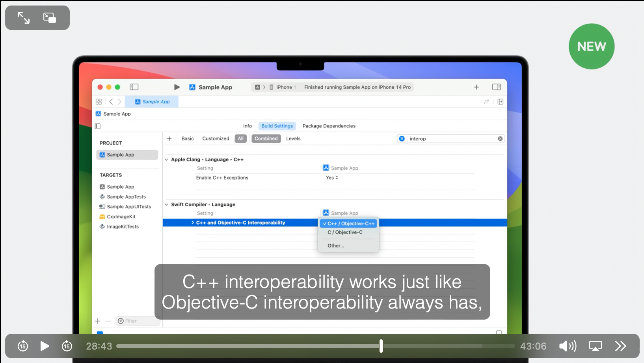Click the interop search field

(451, 138)
